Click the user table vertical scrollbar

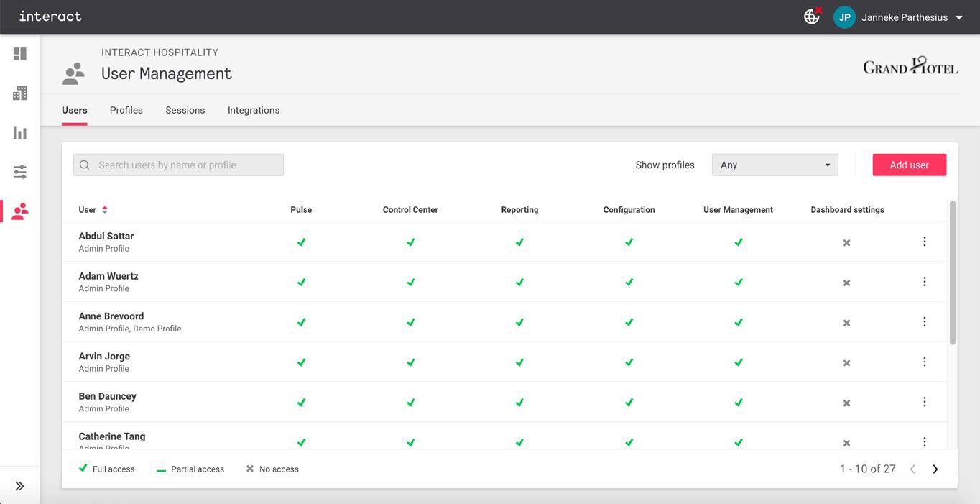tap(953, 273)
